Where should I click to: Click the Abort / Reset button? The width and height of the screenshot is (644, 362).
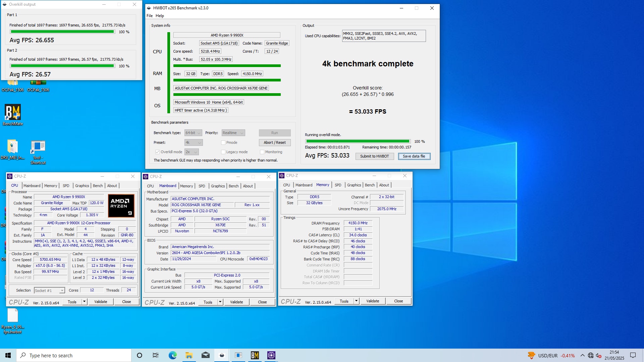275,142
